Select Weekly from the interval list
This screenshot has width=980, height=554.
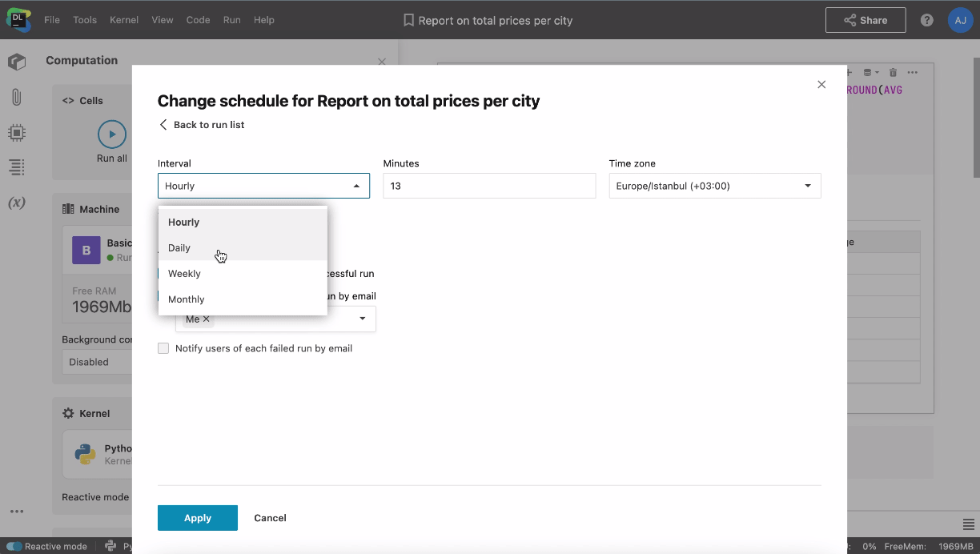[243, 273]
